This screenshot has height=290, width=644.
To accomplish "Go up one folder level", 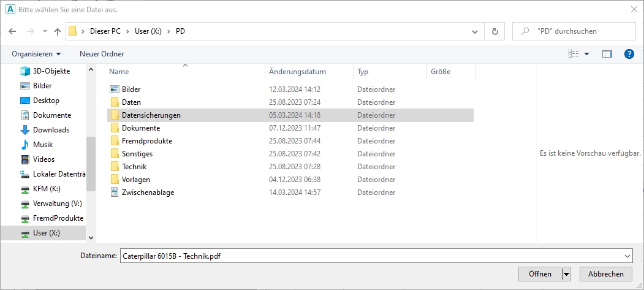I will pos(58,32).
